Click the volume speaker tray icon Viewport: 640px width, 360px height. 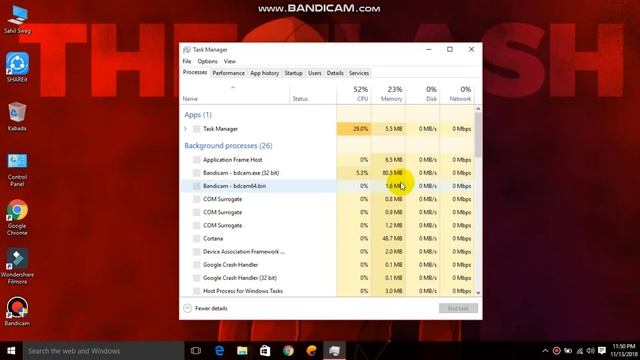point(590,351)
